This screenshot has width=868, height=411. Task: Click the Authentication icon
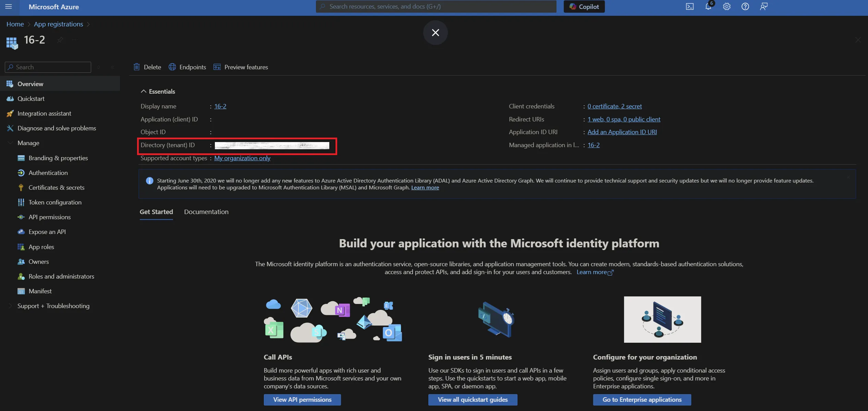(21, 173)
